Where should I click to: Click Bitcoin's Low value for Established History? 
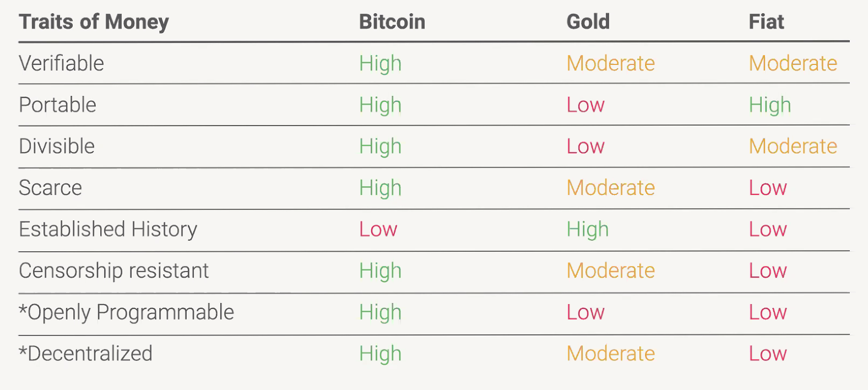pyautogui.click(x=378, y=229)
